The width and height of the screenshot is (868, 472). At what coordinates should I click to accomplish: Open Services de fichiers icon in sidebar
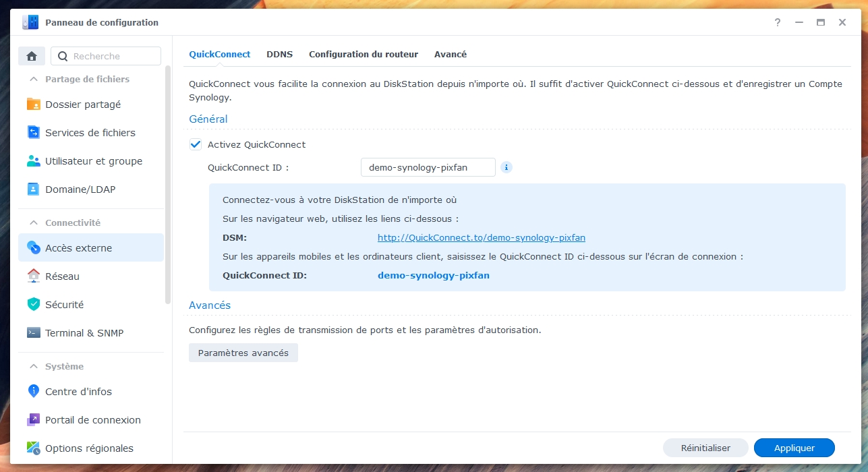click(34, 133)
